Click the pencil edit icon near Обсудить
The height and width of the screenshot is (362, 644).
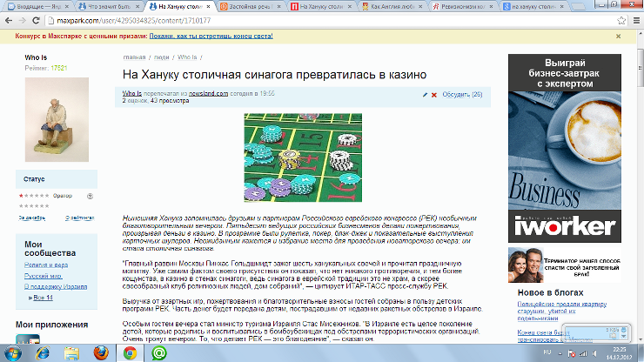pyautogui.click(x=425, y=94)
